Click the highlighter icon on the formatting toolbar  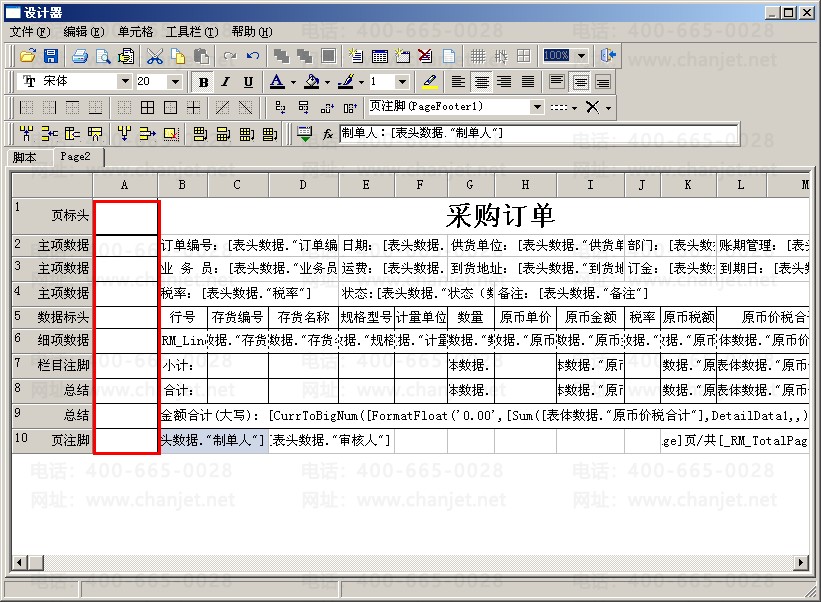click(x=429, y=82)
